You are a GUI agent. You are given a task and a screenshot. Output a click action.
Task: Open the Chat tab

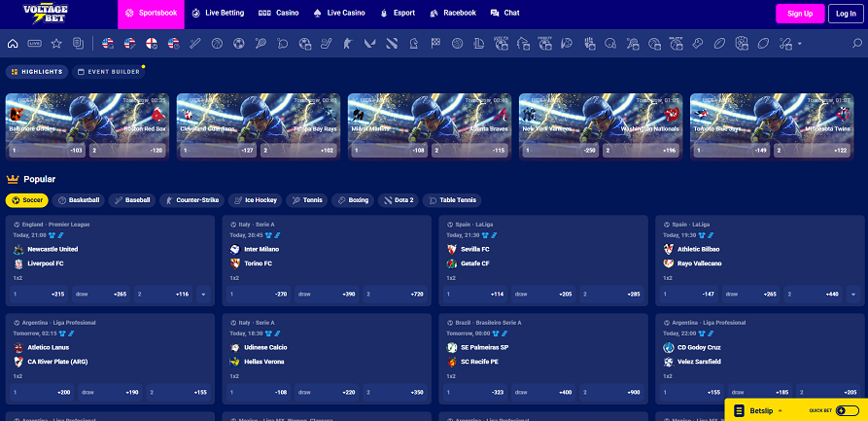[504, 13]
